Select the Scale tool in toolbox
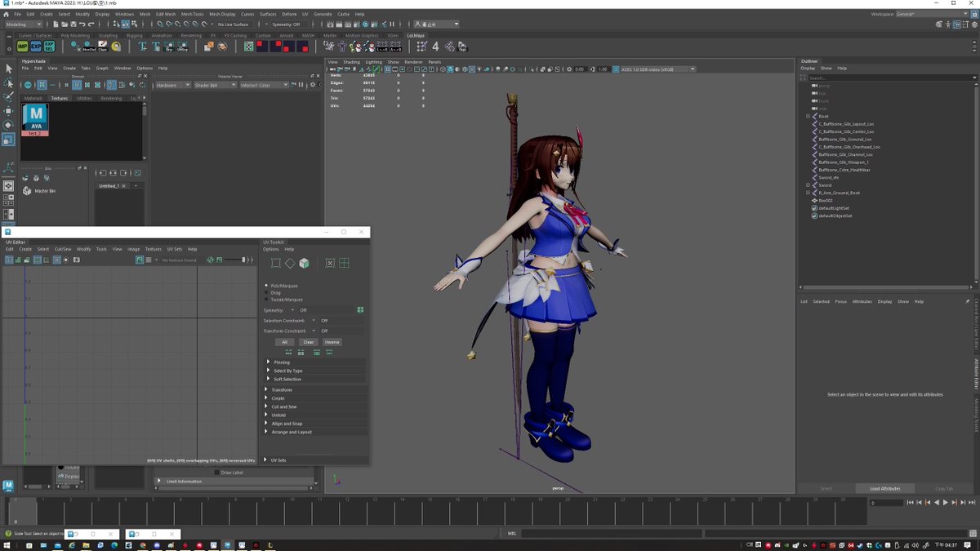The width and height of the screenshot is (980, 551). (x=9, y=140)
